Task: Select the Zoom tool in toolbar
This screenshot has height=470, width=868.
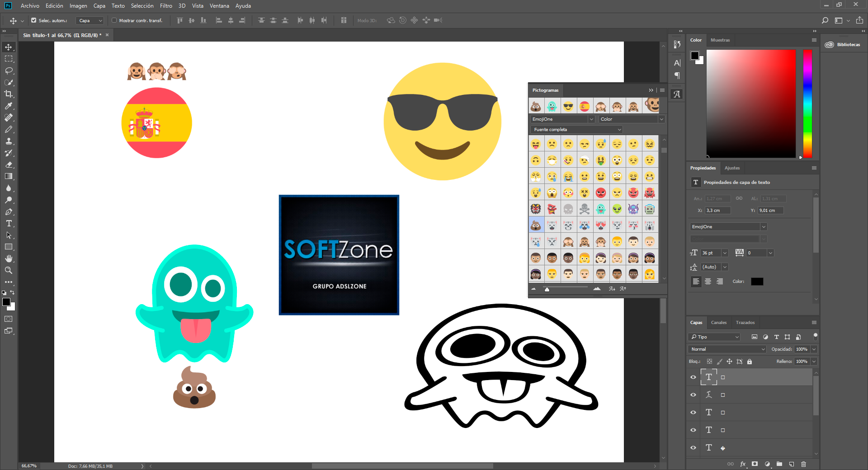Action: pyautogui.click(x=9, y=270)
